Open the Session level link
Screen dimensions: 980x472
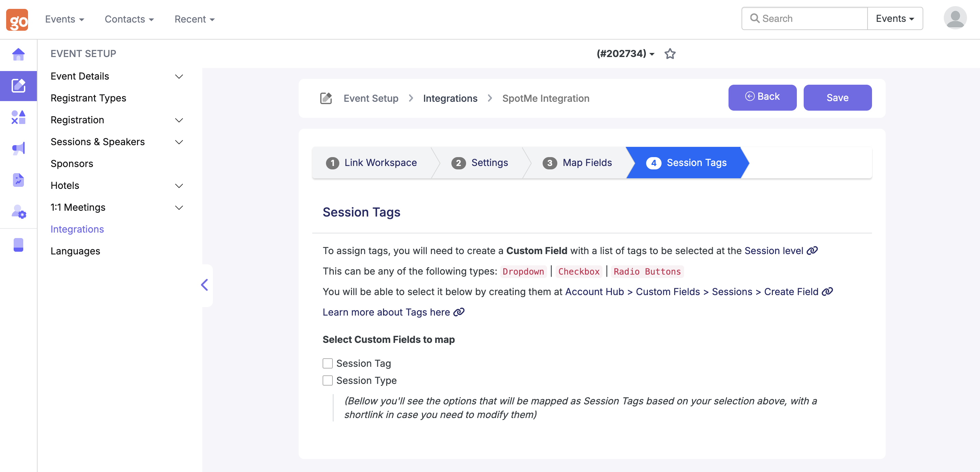(774, 251)
